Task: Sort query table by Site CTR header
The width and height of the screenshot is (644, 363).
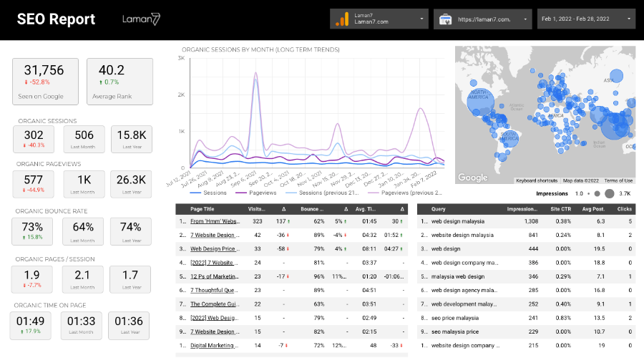Action: coord(560,209)
